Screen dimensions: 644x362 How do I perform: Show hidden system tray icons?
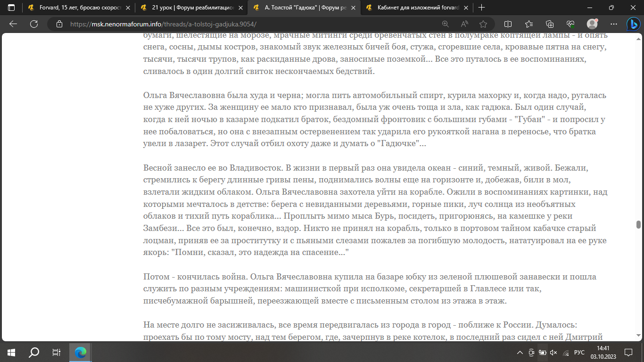[520, 352]
